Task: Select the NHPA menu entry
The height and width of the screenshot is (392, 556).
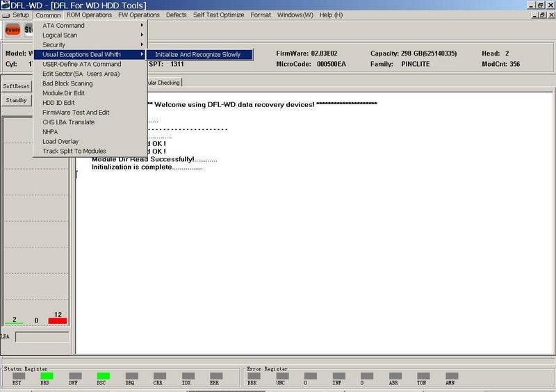Action: pos(90,131)
